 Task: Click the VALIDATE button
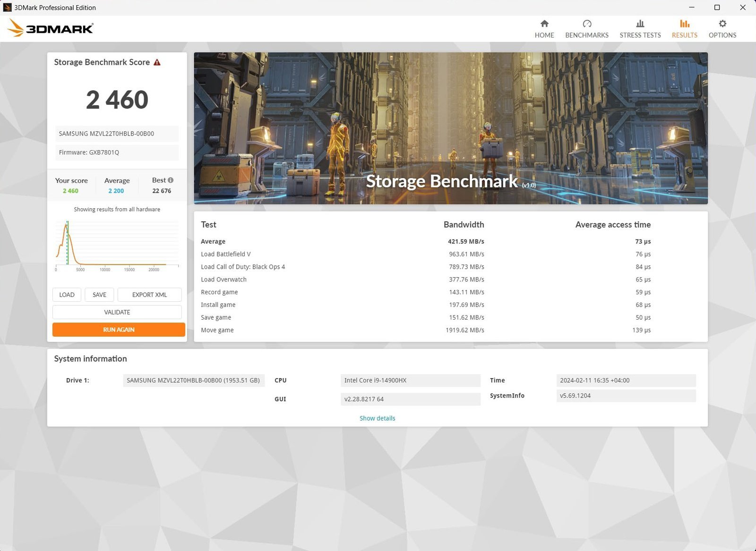pos(117,312)
